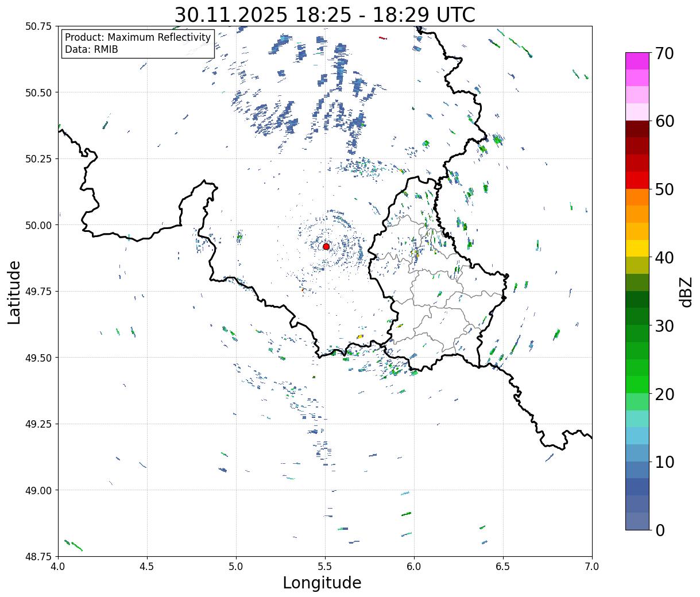Click the longitude tick label '4.0'

[x=57, y=567]
